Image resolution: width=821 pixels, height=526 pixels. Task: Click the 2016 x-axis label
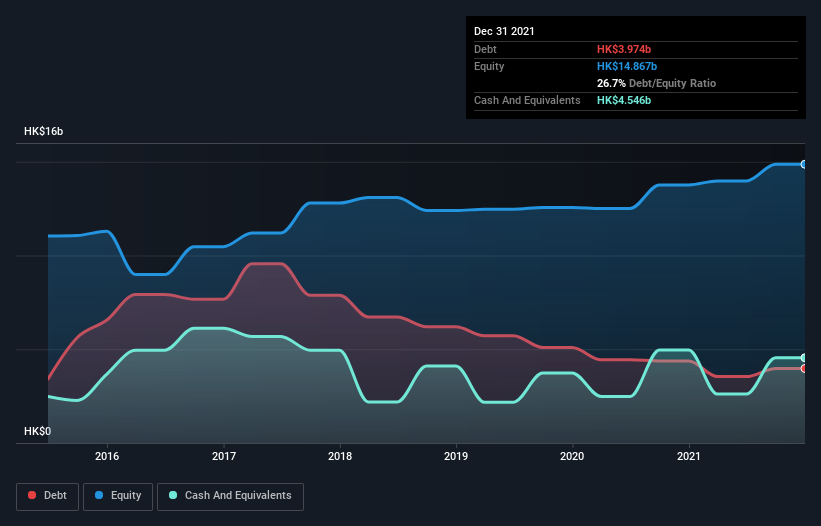107,456
